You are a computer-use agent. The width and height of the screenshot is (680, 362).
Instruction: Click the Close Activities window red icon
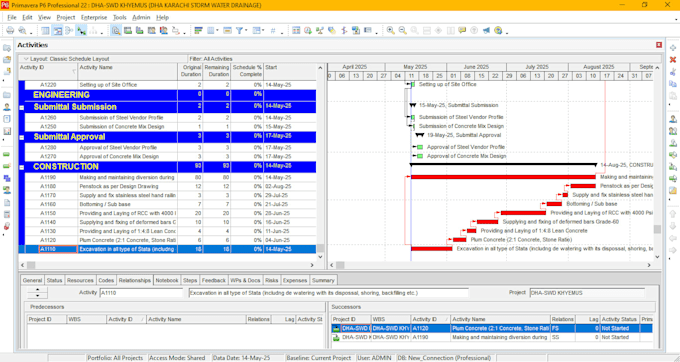pyautogui.click(x=659, y=45)
